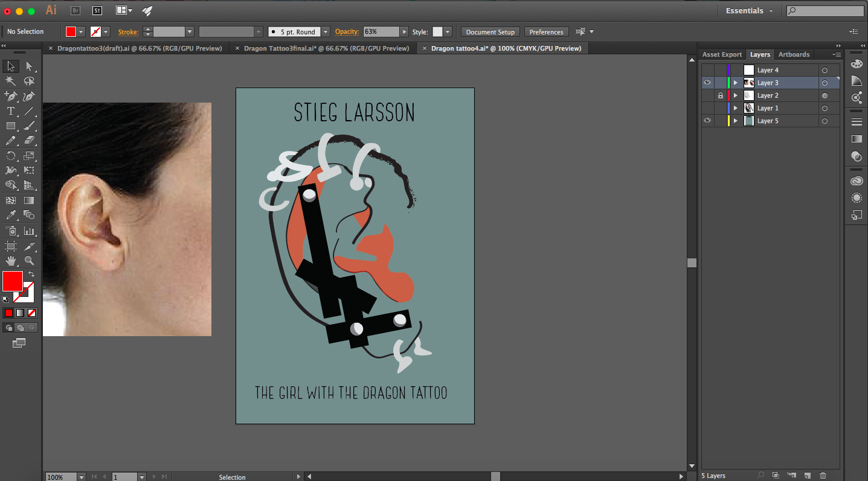
Task: Expand Layer 2 contents triangle
Action: click(x=735, y=95)
